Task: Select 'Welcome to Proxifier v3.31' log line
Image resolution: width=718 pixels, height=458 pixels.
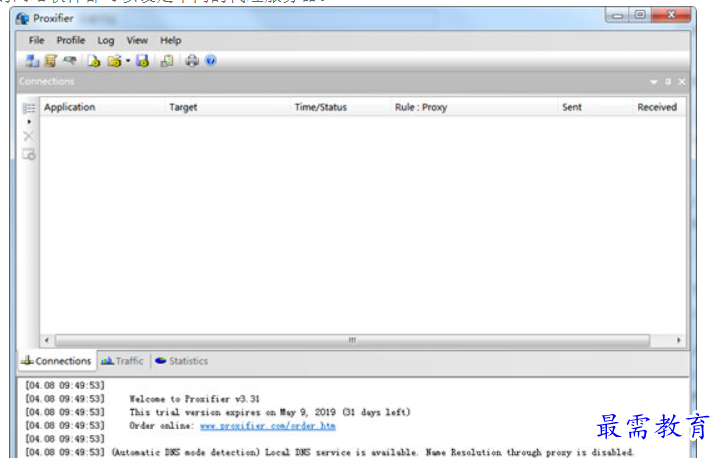Action: [x=195, y=399]
